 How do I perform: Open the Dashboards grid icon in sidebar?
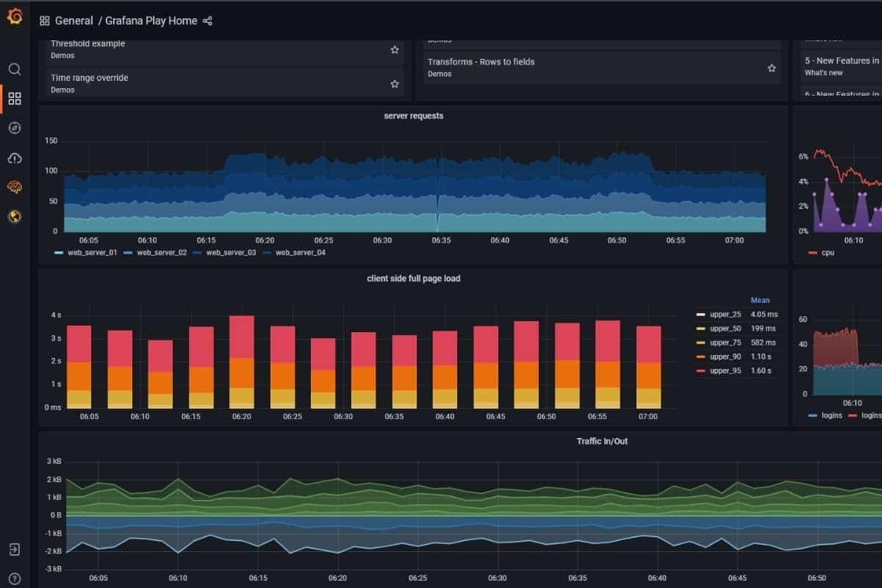pyautogui.click(x=15, y=98)
